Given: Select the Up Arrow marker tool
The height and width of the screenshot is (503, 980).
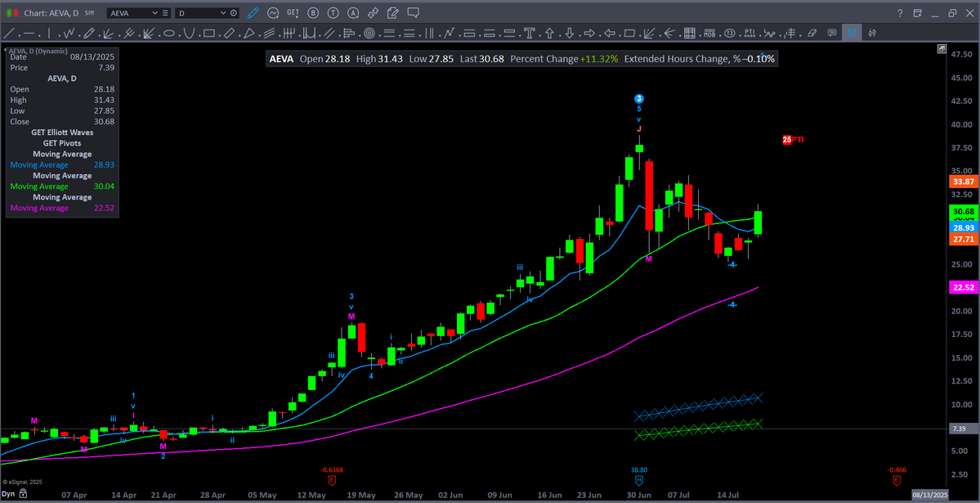Looking at the screenshot, I should point(549,34).
